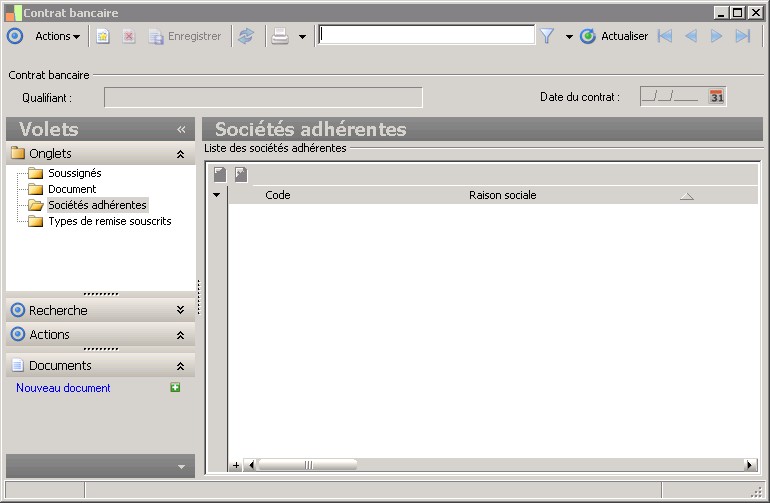Click the application icon in the title bar

[13, 13]
